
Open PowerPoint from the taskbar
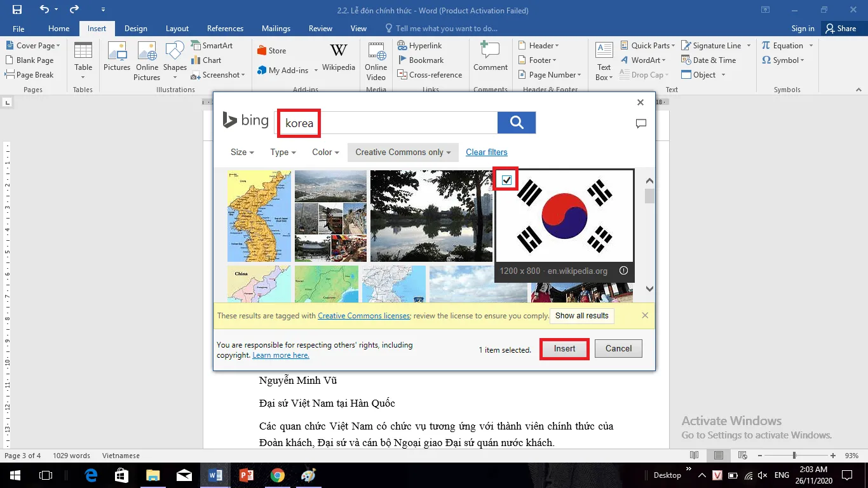(246, 475)
